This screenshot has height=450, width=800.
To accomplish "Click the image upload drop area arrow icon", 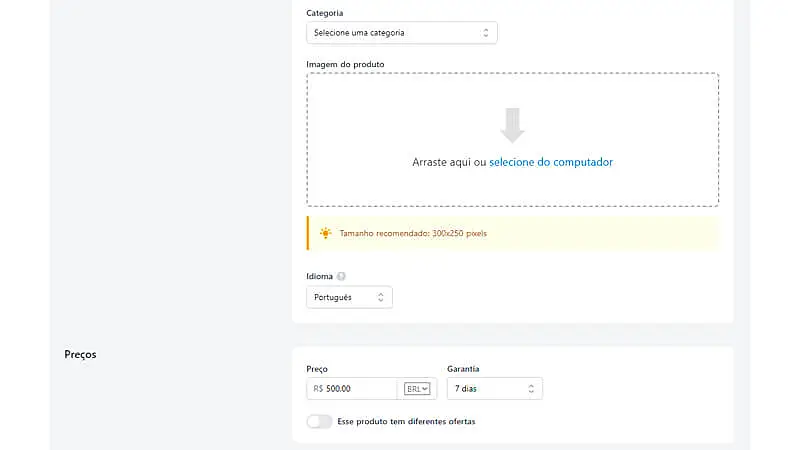I will tap(512, 125).
